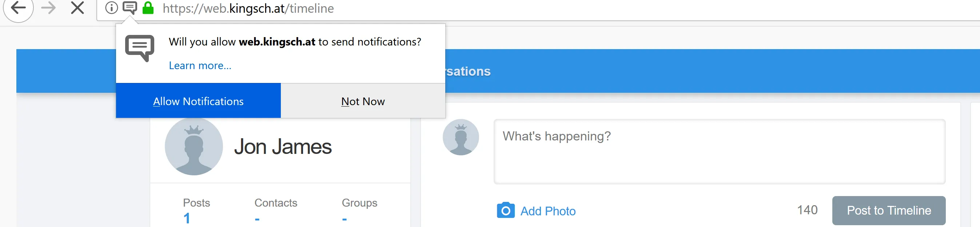The image size is (980, 227).
Task: Click the Post to Timeline button
Action: tap(888, 210)
